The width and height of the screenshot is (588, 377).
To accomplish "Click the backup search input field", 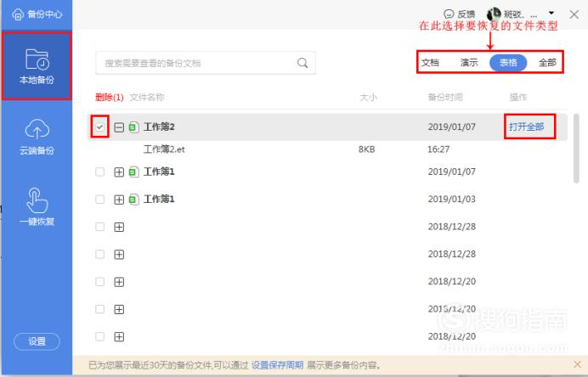I will pos(206,63).
